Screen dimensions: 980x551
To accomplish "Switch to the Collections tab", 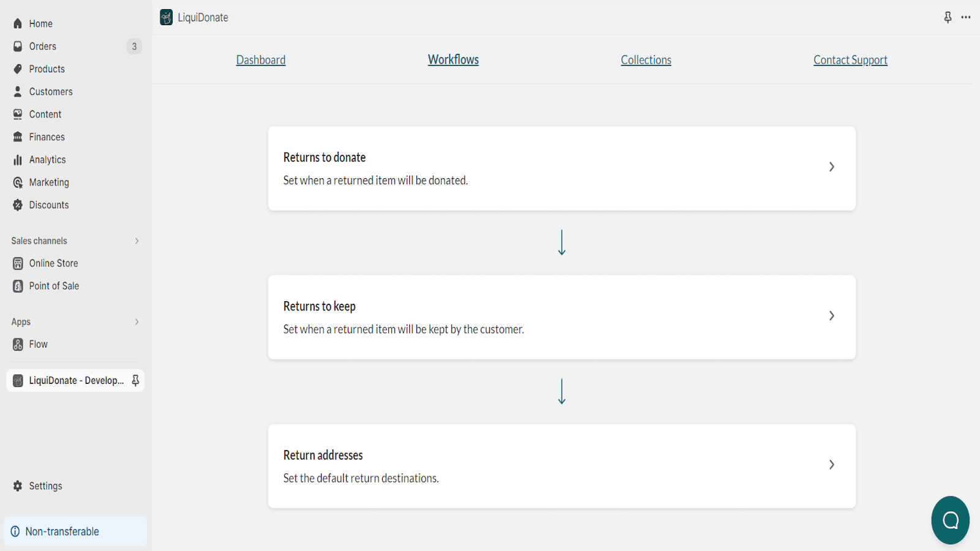I will (x=646, y=60).
